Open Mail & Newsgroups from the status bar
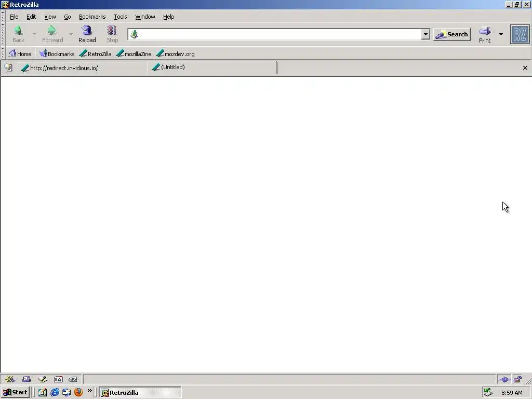The image size is (532, 399). tap(26, 379)
